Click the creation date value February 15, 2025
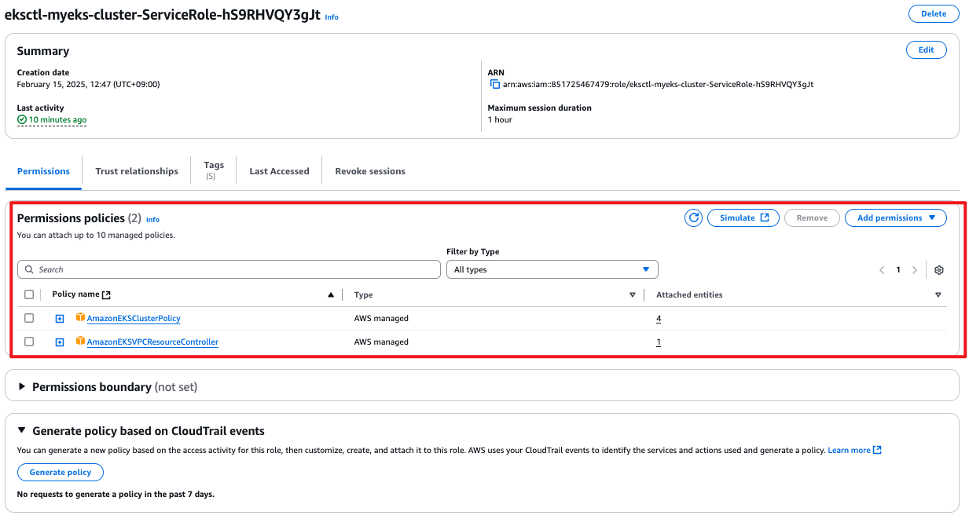 tap(88, 84)
